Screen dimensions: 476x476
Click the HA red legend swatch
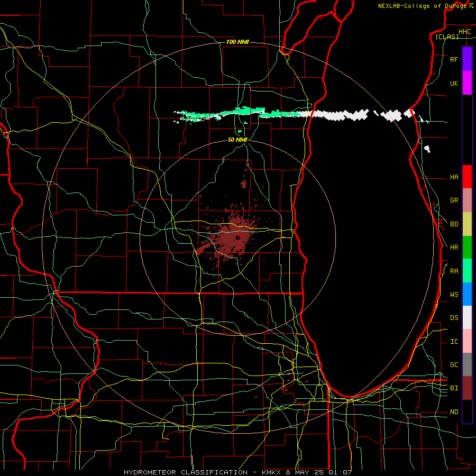[x=467, y=177]
